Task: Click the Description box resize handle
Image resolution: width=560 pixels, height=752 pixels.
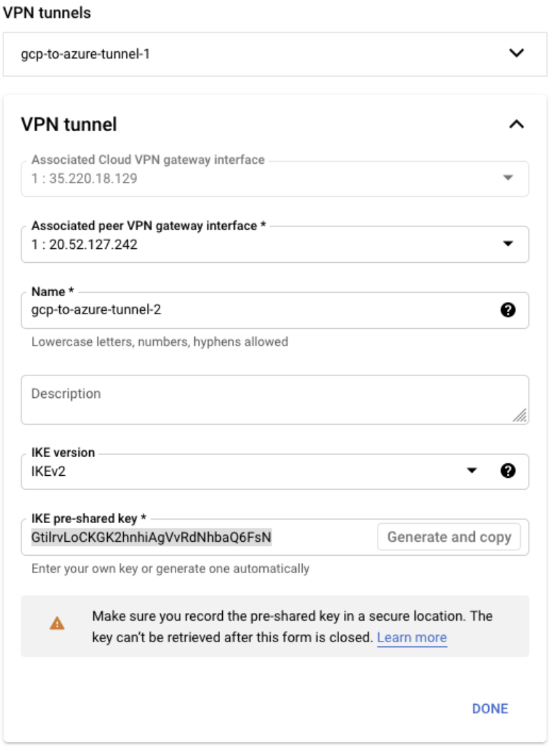Action: tap(520, 416)
